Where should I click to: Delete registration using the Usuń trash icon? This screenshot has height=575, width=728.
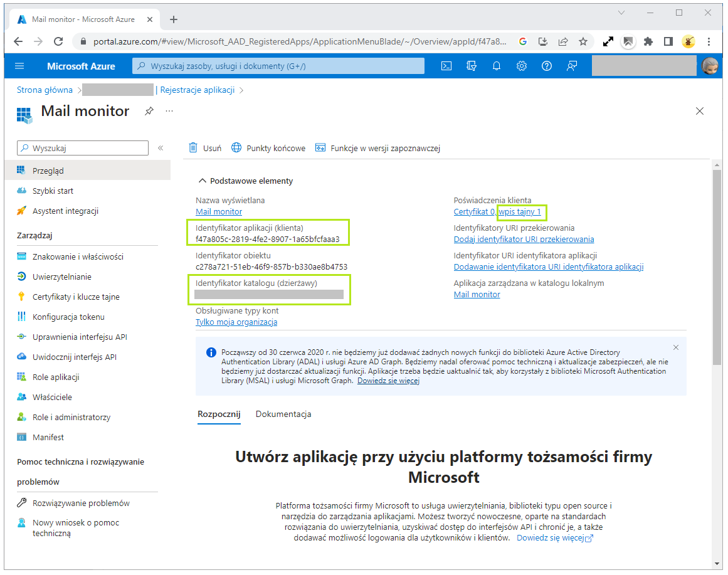pos(205,147)
